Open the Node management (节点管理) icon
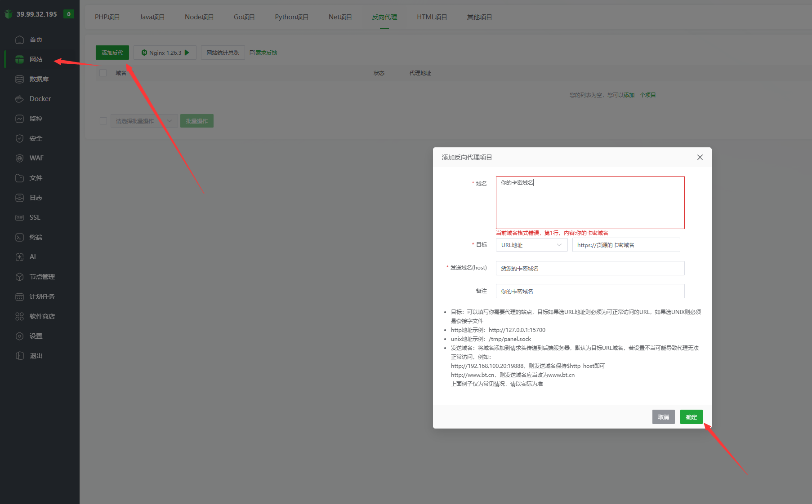This screenshot has height=504, width=812. 19,277
